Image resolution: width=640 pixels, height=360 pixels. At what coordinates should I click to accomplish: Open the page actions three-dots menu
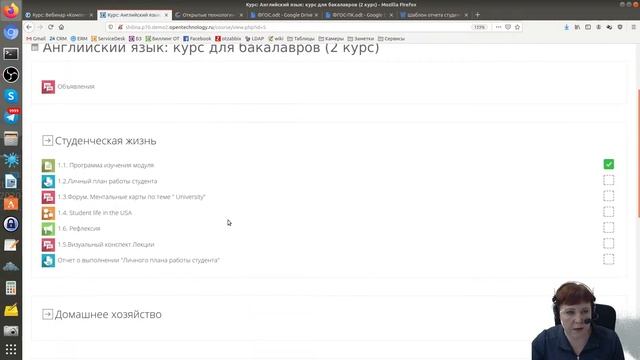(498, 27)
